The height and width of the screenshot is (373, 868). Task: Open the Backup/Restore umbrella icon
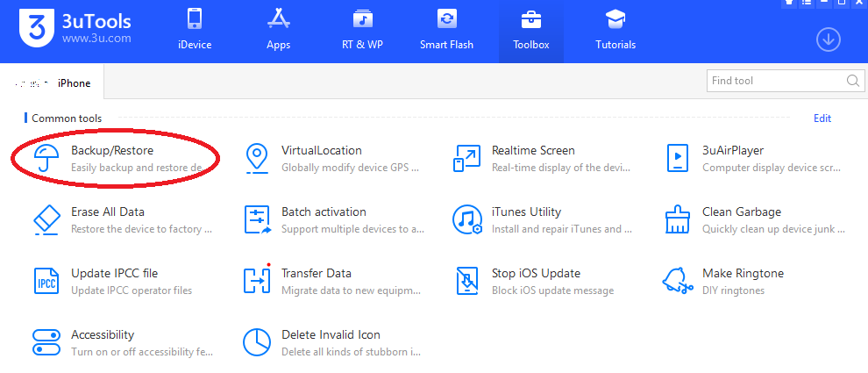[46, 159]
